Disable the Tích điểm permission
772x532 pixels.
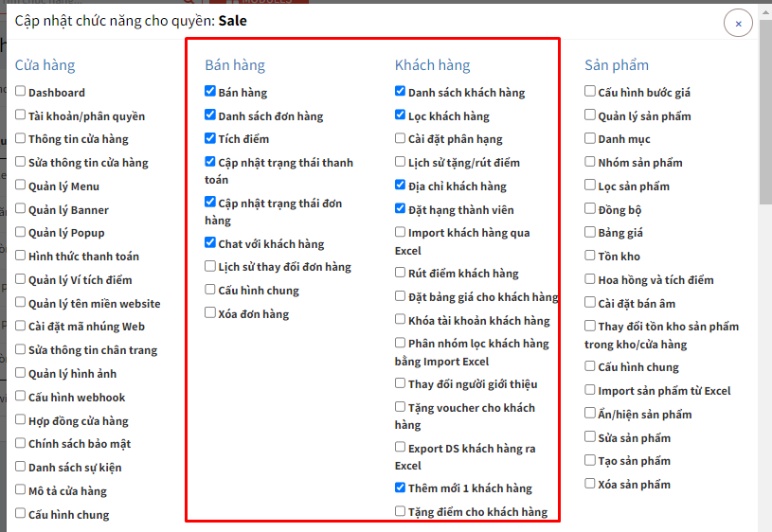pyautogui.click(x=210, y=138)
